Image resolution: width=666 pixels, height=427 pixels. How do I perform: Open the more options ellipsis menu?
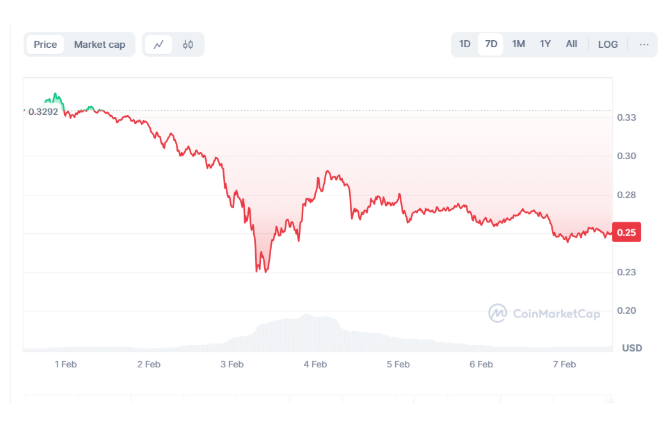point(643,44)
